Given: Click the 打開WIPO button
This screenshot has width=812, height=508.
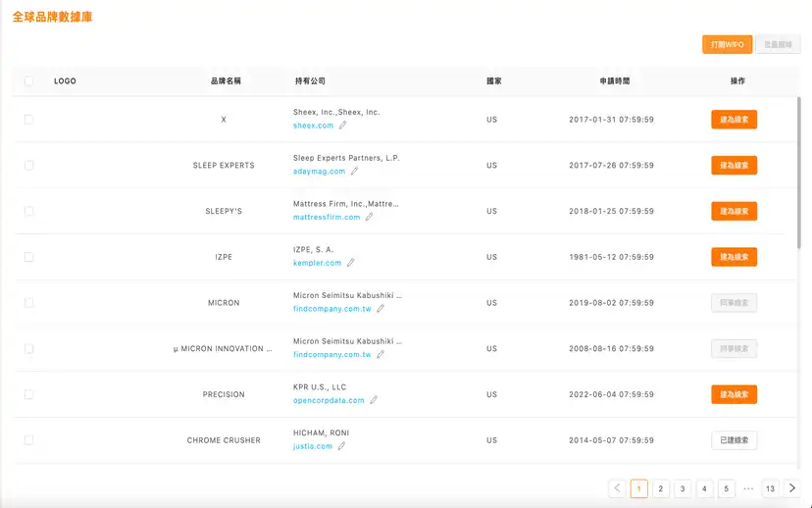Looking at the screenshot, I should coord(727,44).
